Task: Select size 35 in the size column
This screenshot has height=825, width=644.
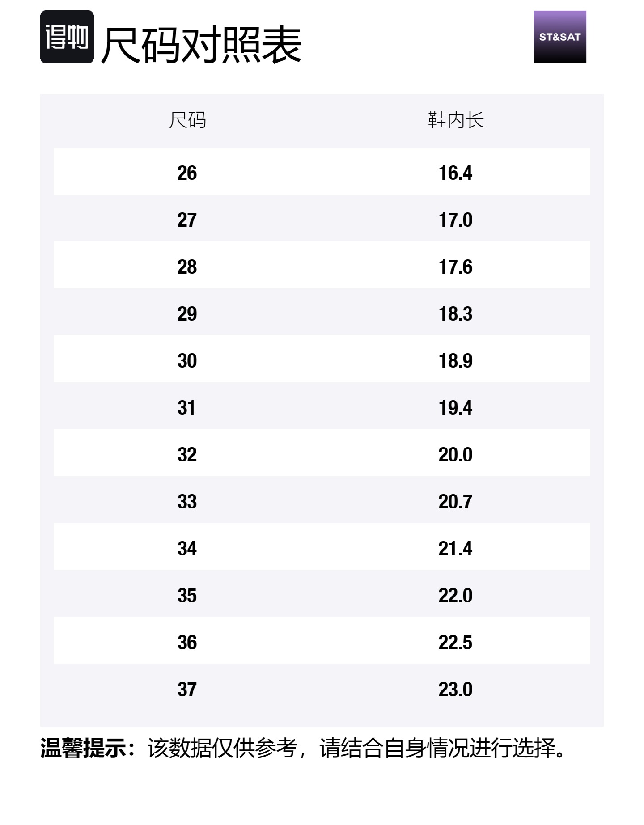Action: [187, 596]
